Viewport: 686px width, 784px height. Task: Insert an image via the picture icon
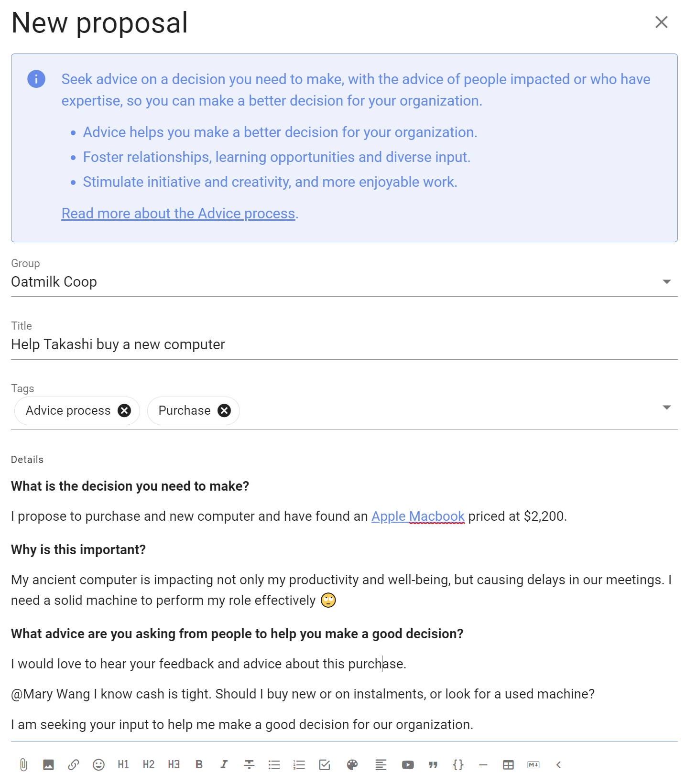click(48, 765)
